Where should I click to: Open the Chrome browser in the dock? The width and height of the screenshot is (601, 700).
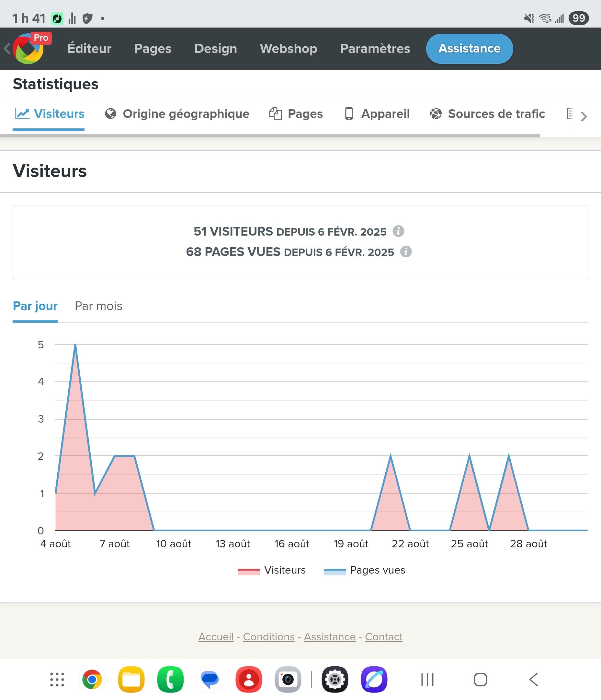click(92, 679)
